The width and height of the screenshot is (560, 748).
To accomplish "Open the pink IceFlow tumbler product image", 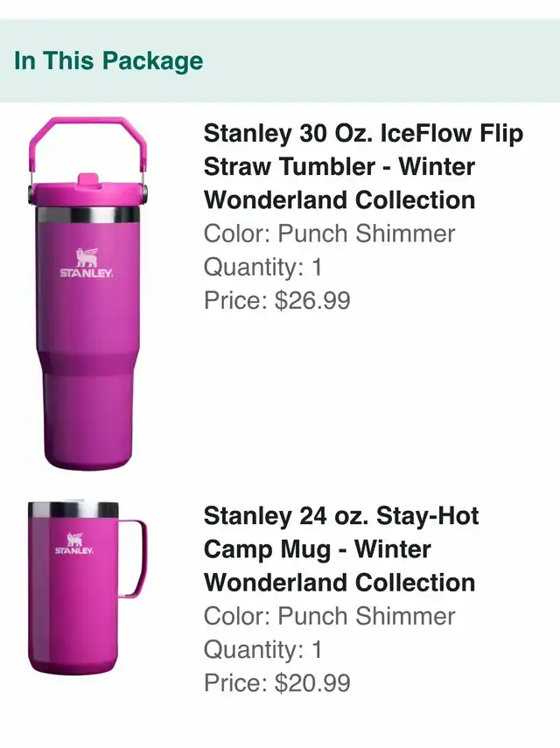I will pyautogui.click(x=87, y=293).
